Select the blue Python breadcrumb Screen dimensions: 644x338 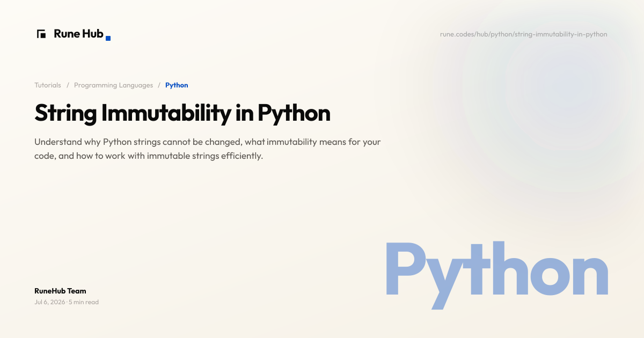coord(177,85)
